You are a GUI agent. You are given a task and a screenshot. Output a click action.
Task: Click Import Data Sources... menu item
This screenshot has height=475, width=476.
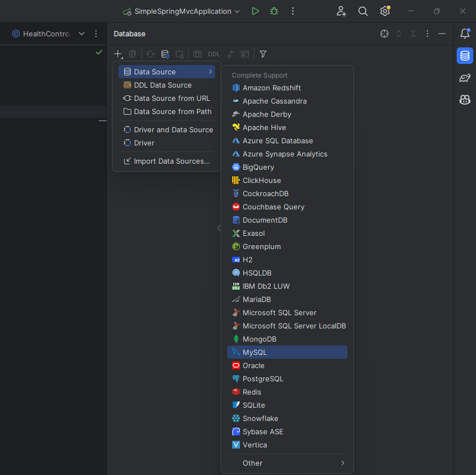tap(167, 161)
